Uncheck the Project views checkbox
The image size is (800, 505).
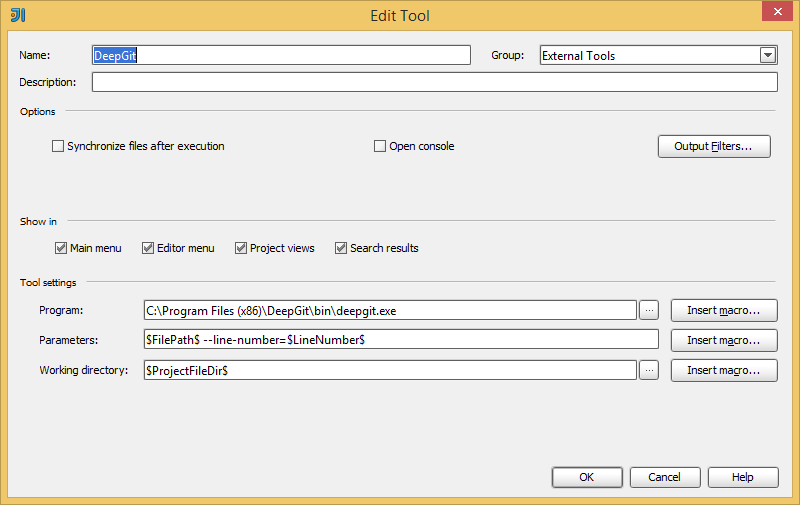click(241, 248)
